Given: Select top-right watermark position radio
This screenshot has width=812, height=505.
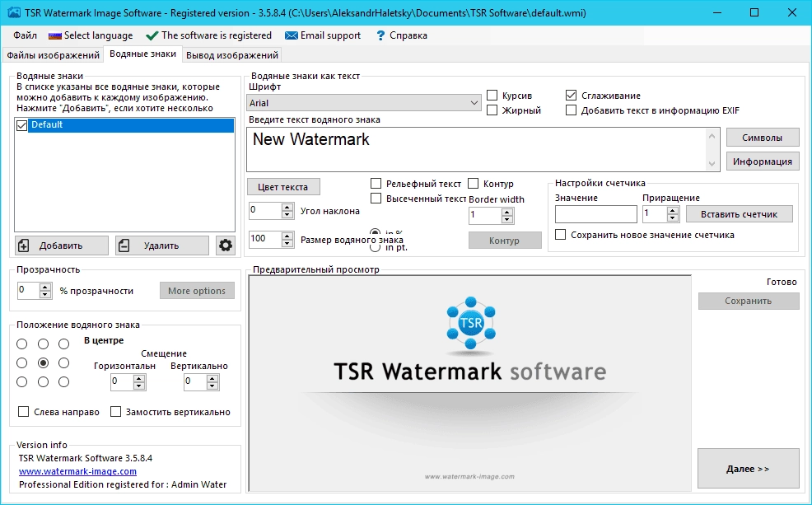Looking at the screenshot, I should [63, 344].
